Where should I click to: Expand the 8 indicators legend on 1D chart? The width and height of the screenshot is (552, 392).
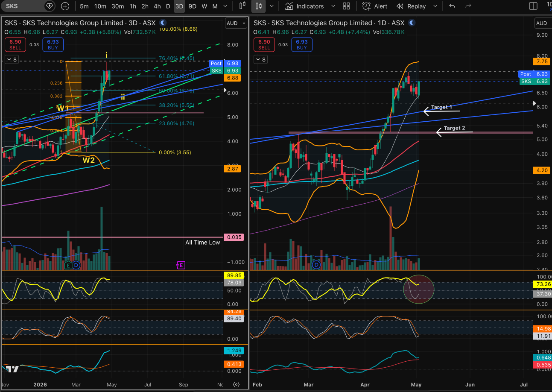(x=260, y=59)
